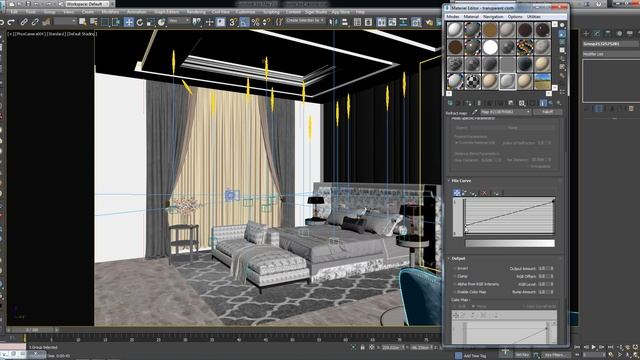Select the Link tool icon
The height and width of the screenshot is (360, 640).
[x=24, y=22]
